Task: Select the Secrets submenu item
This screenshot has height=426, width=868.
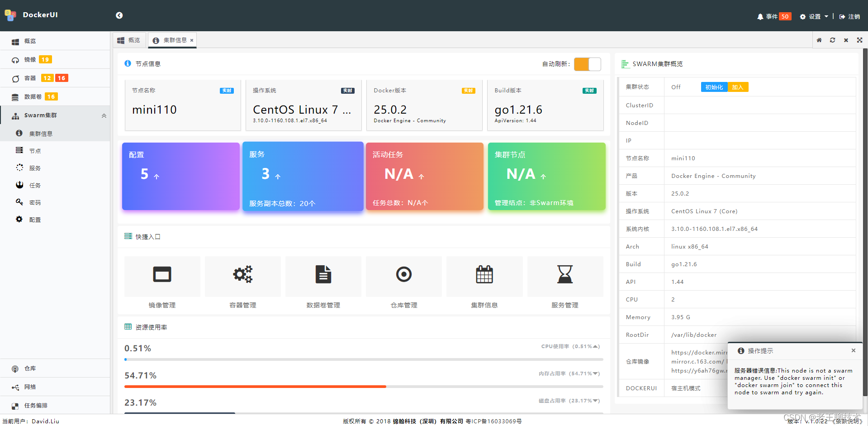Action: [x=55, y=202]
